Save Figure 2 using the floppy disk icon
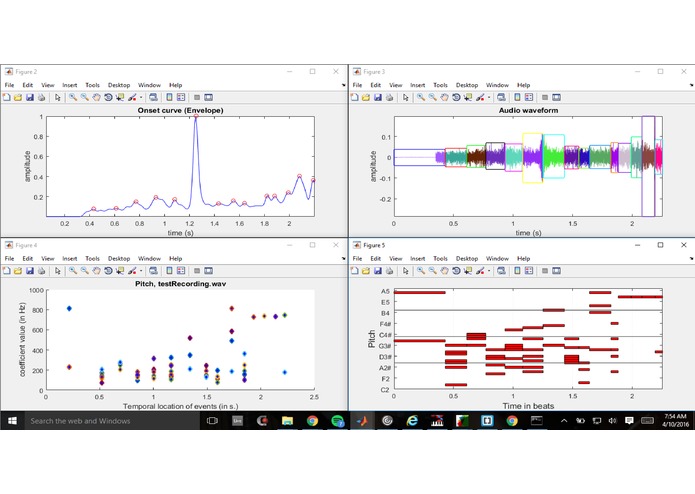 [x=30, y=97]
